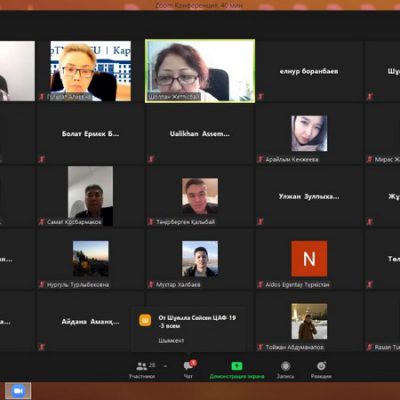Select Нұргүл Тұрлыбековна's sunset profile photo

tap(91, 259)
